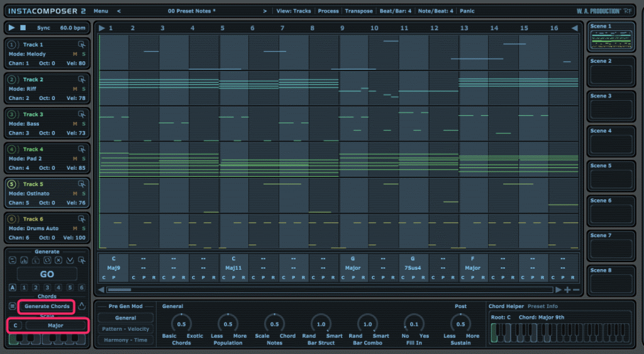Mute Track 2 with M button

75,89
